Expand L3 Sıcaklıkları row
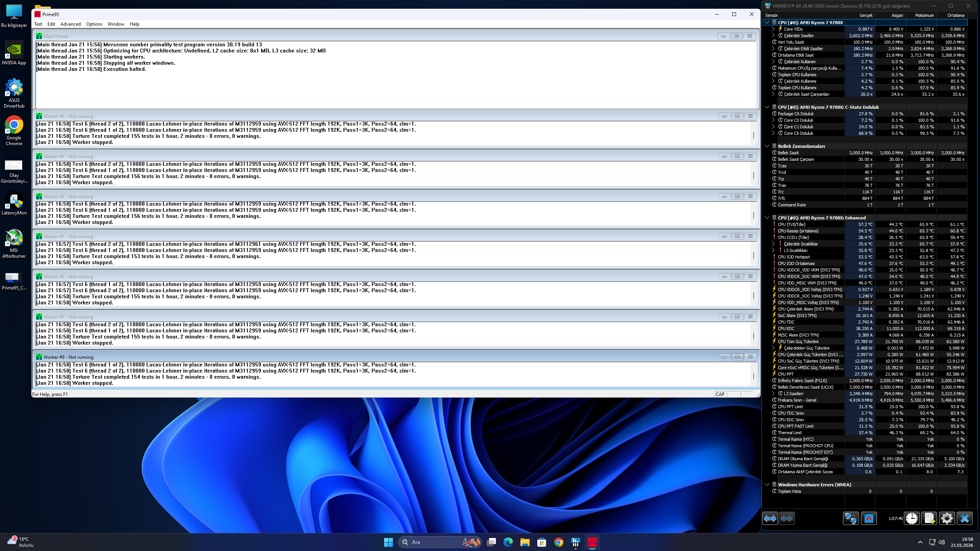The width and height of the screenshot is (980, 551). point(773,250)
